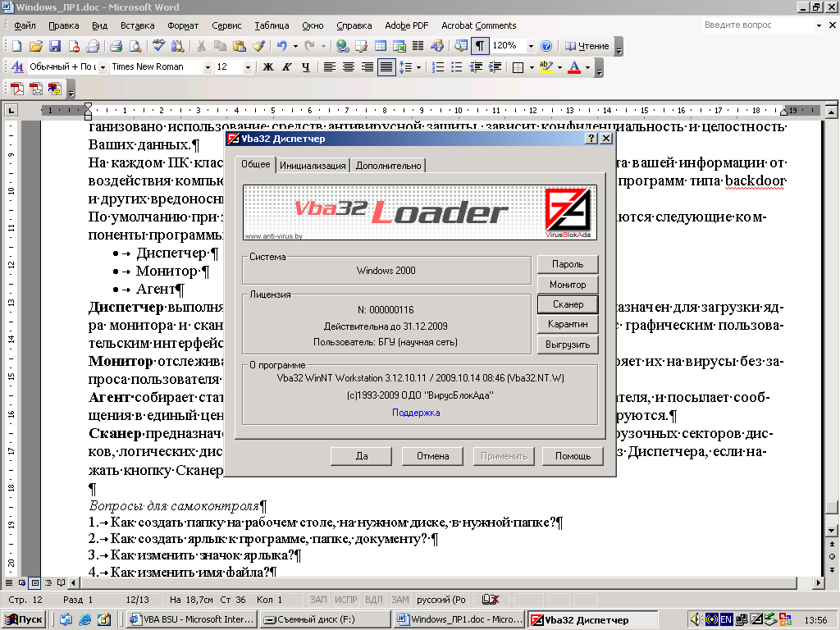Open the Вставка menu
The height and width of the screenshot is (630, 840).
point(137,25)
